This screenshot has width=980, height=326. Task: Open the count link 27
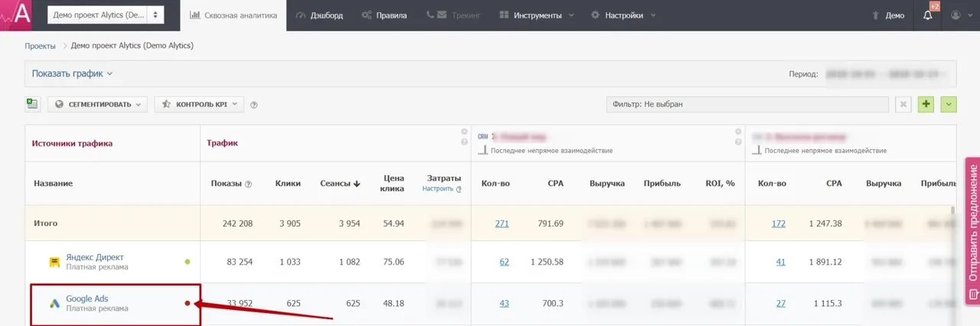point(781,303)
